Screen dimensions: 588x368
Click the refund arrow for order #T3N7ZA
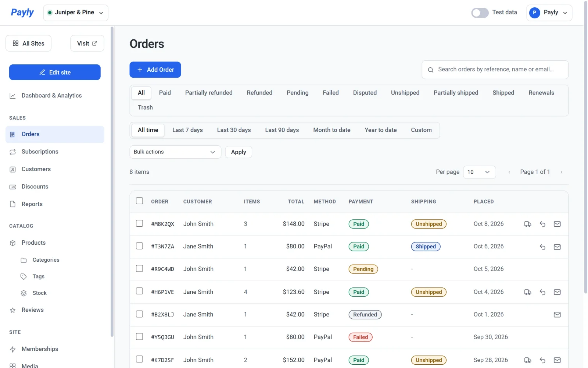point(542,247)
